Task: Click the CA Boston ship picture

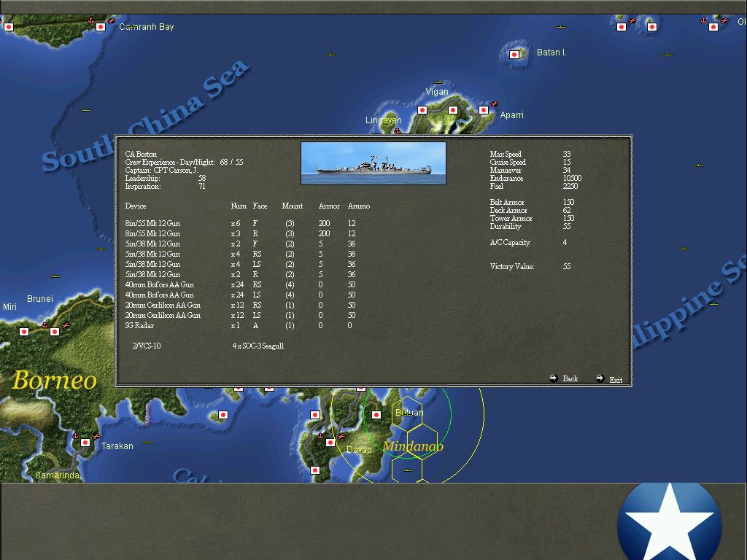Action: (373, 163)
